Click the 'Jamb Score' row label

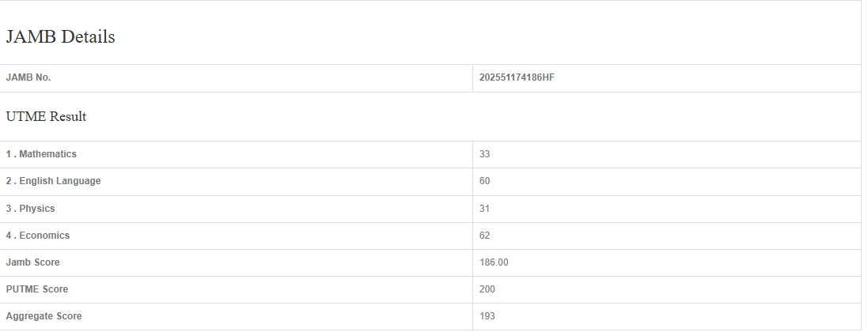32,262
